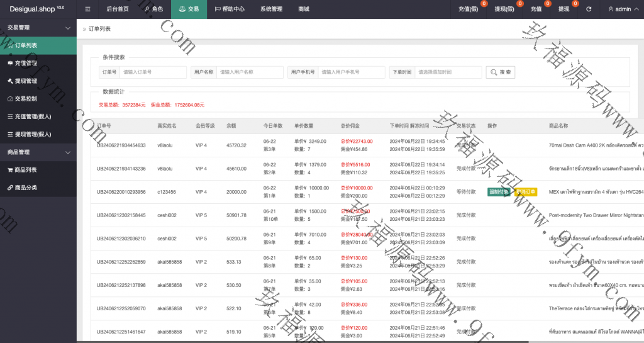This screenshot has height=343, width=644.
Task: Click the flag icon beside 帮助中心
Action: pyautogui.click(x=218, y=9)
